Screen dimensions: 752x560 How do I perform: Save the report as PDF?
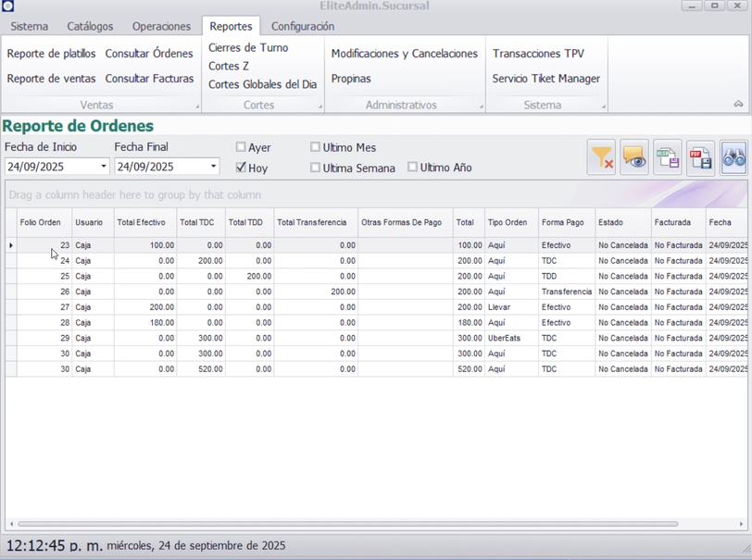pyautogui.click(x=701, y=158)
